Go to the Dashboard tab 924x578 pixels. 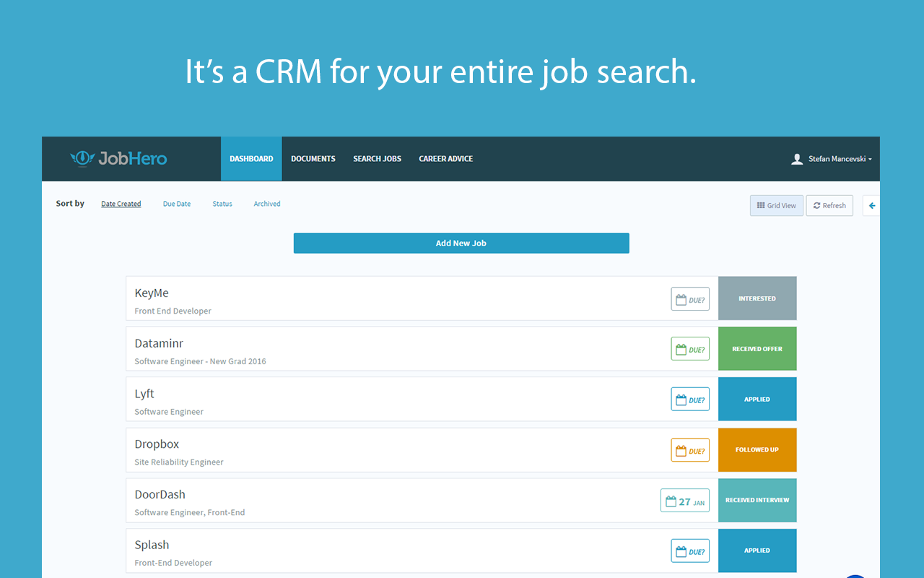(x=251, y=159)
